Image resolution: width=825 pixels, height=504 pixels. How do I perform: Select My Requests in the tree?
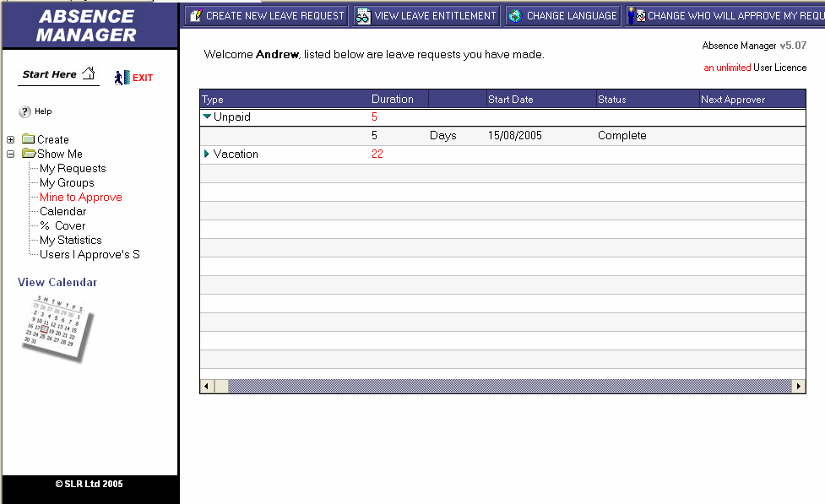pyautogui.click(x=73, y=168)
